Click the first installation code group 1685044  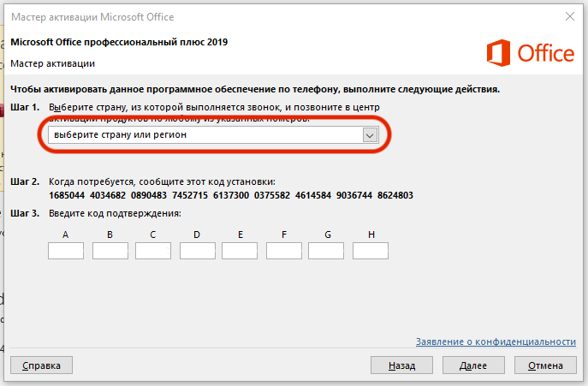68,195
